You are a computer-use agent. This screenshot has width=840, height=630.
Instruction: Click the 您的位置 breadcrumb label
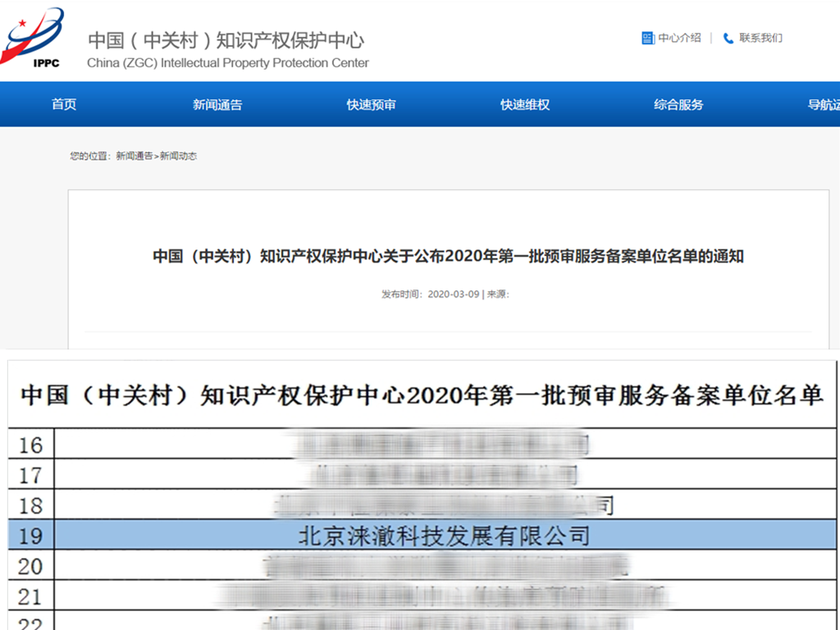pyautogui.click(x=90, y=156)
